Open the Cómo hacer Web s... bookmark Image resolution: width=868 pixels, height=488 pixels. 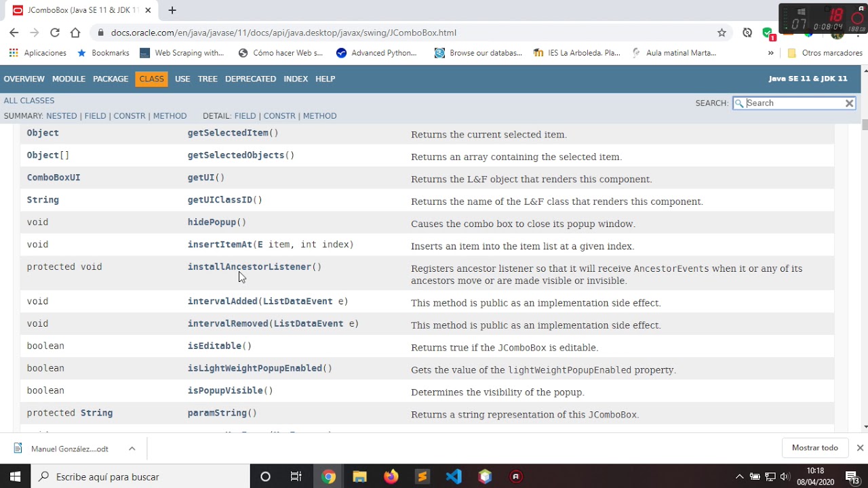click(x=281, y=53)
